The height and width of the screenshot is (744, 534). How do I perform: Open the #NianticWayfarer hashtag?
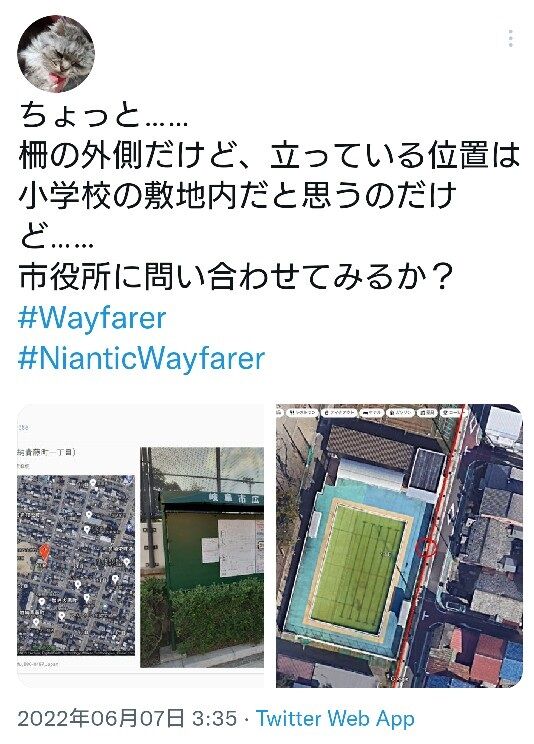(141, 358)
